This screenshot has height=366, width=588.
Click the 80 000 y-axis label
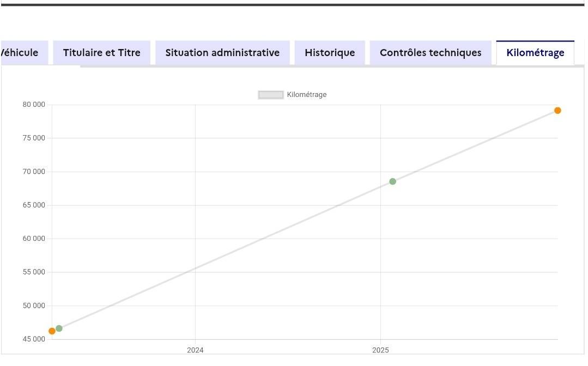tap(34, 105)
